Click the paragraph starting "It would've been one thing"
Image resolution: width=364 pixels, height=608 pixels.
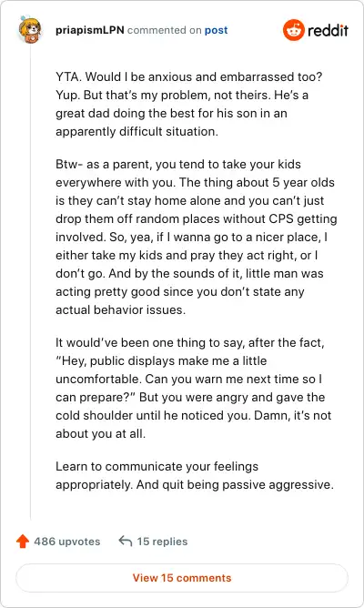tap(194, 388)
